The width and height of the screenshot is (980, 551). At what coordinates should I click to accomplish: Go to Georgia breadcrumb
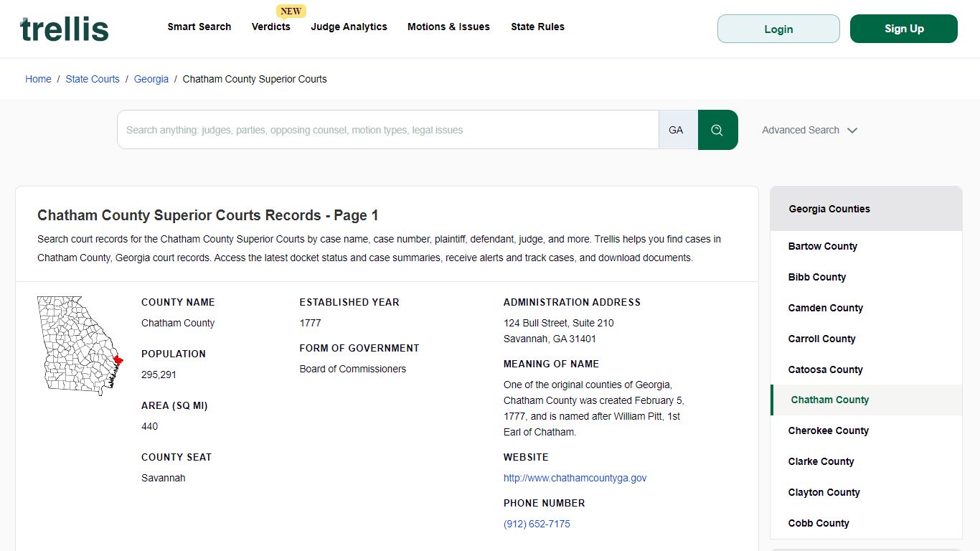click(151, 79)
